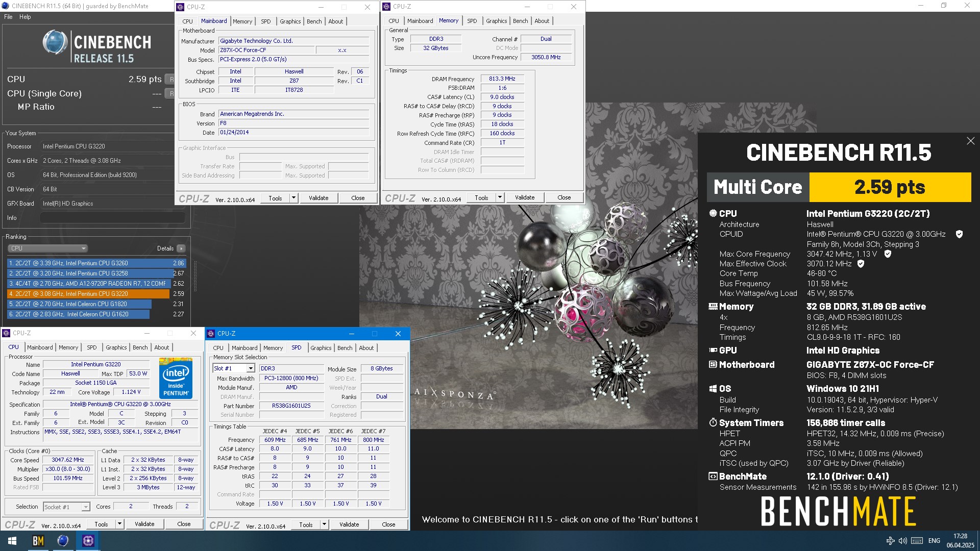
Task: Click Close button in CPU-Z CPU window
Action: pyautogui.click(x=184, y=524)
